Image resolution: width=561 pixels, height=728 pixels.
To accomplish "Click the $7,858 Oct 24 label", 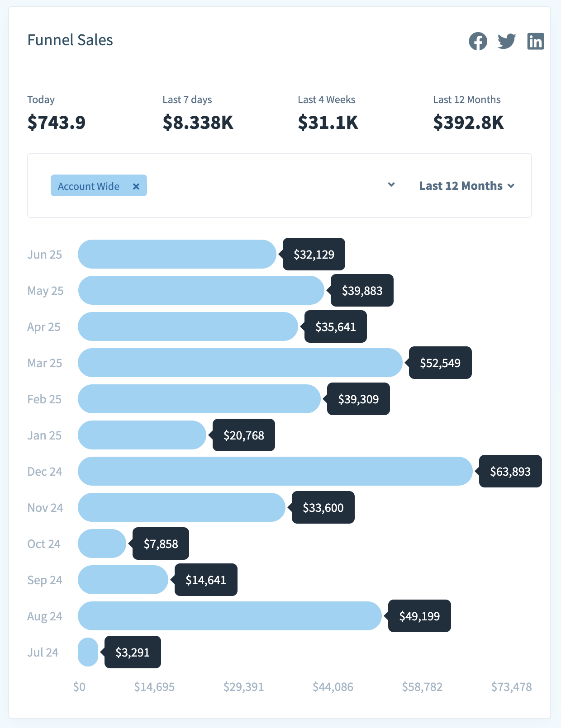I will (161, 544).
